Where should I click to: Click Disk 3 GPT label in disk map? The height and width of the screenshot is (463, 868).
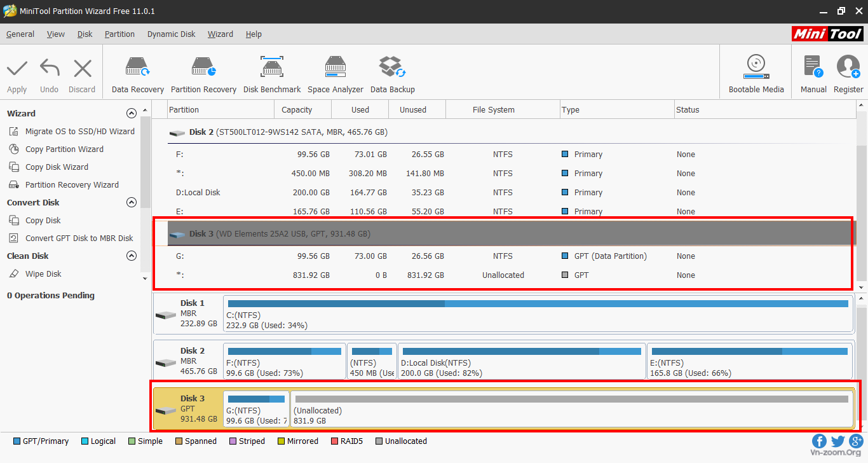coord(188,408)
